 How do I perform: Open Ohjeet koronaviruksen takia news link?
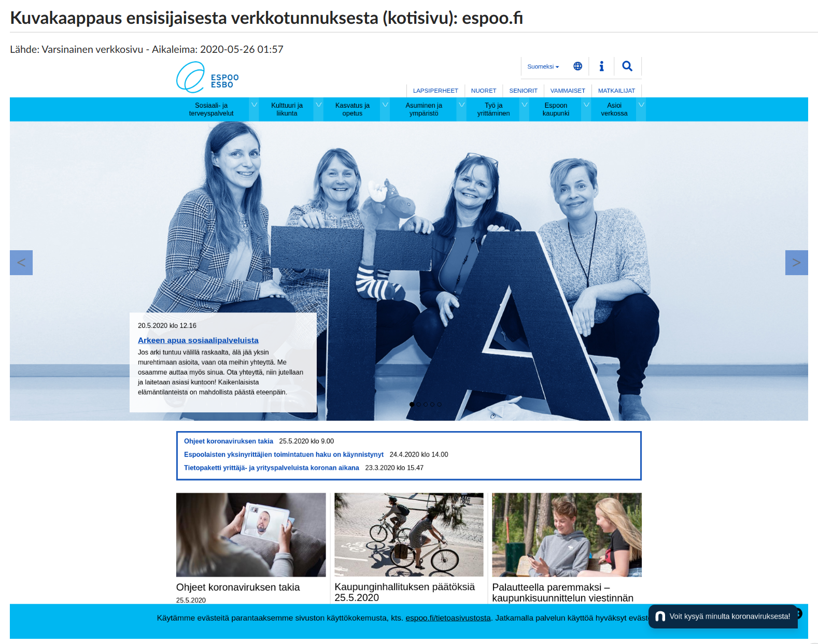pyautogui.click(x=228, y=441)
